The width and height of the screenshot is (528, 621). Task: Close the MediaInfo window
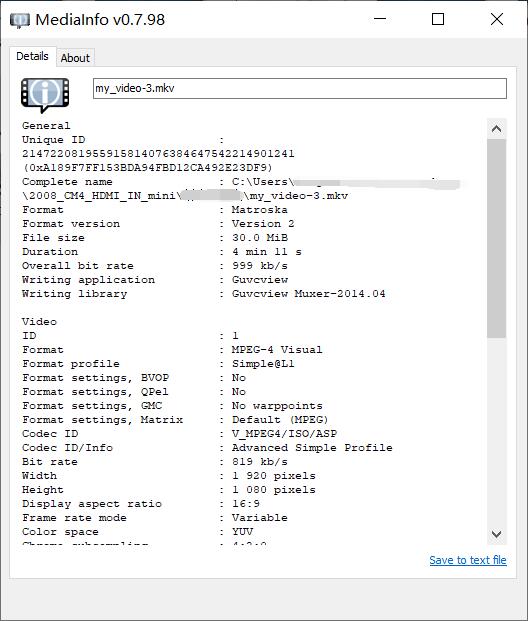pyautogui.click(x=497, y=19)
